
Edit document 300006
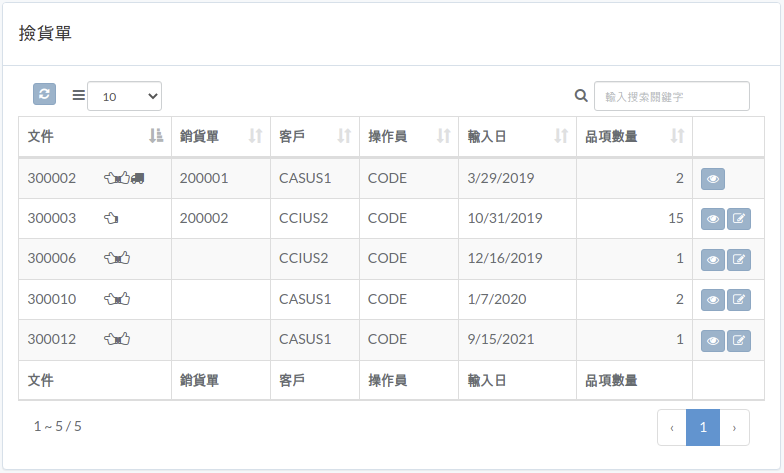(x=738, y=260)
